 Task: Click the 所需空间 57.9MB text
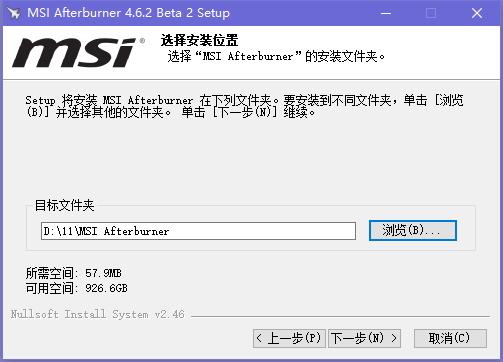coord(74,273)
